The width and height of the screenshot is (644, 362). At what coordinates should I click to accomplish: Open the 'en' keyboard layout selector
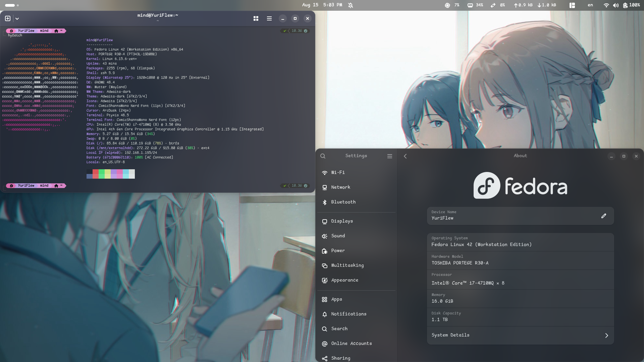click(590, 5)
